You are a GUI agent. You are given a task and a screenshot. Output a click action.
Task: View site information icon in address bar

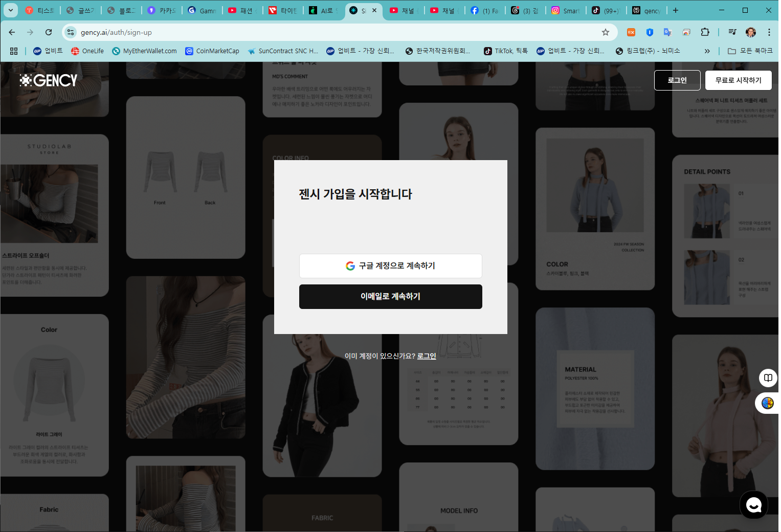[70, 32]
